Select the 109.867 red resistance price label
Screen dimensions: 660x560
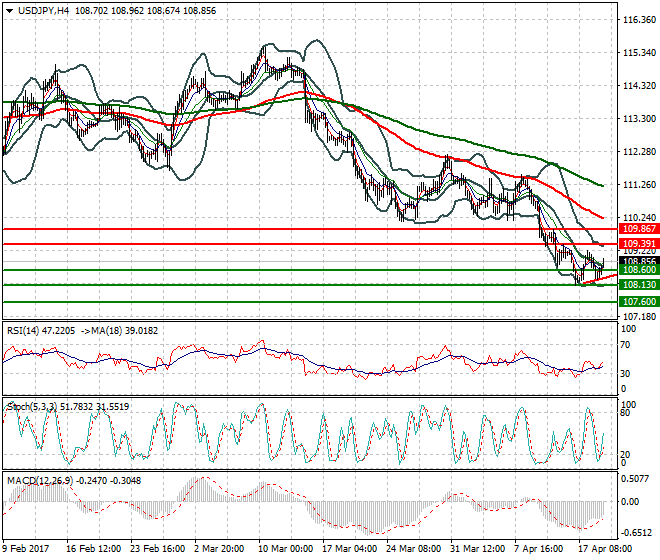coord(637,229)
